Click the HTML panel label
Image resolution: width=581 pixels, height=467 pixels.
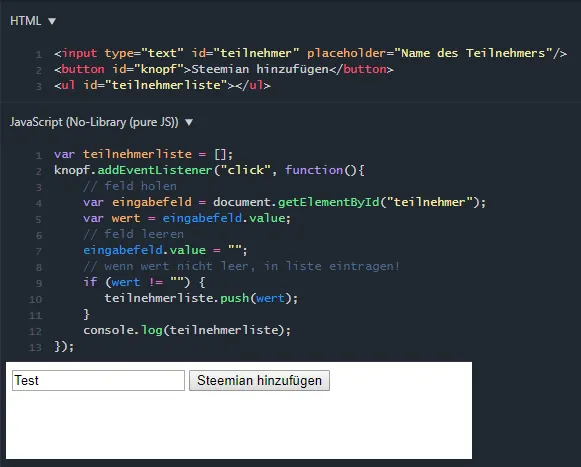point(26,21)
